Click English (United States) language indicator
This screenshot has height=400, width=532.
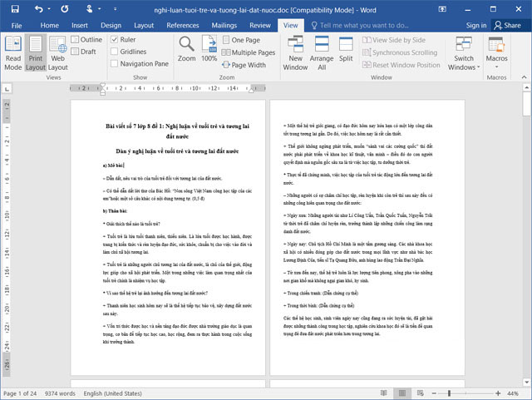(x=113, y=393)
